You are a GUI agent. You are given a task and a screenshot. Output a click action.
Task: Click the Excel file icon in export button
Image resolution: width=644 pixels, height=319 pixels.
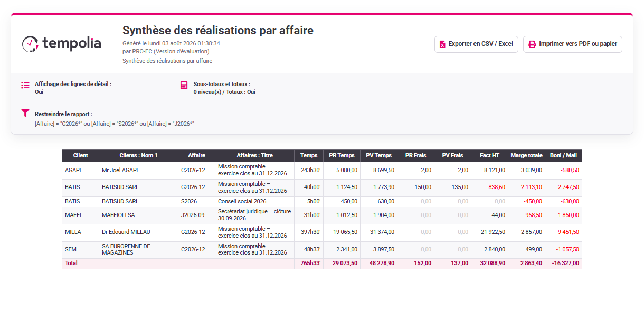(443, 44)
